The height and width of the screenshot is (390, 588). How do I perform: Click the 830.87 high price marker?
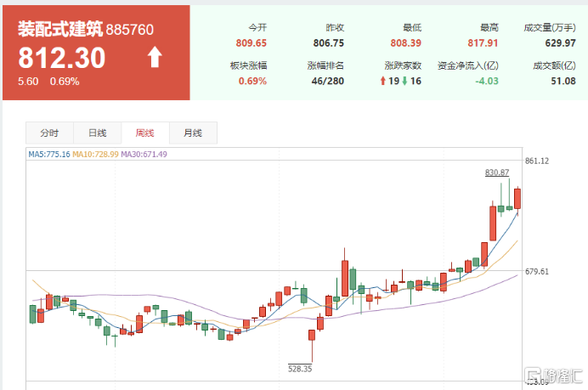pyautogui.click(x=496, y=172)
